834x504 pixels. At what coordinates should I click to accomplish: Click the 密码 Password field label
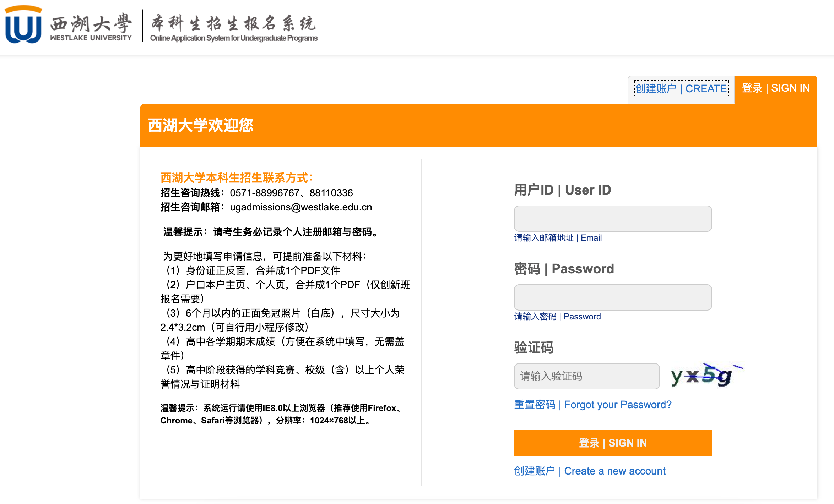pos(564,269)
